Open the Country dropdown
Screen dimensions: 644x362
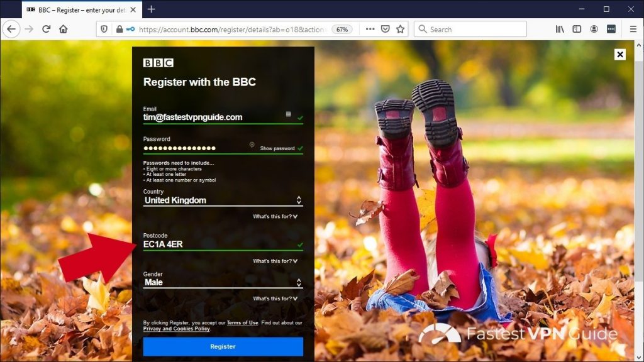(223, 200)
